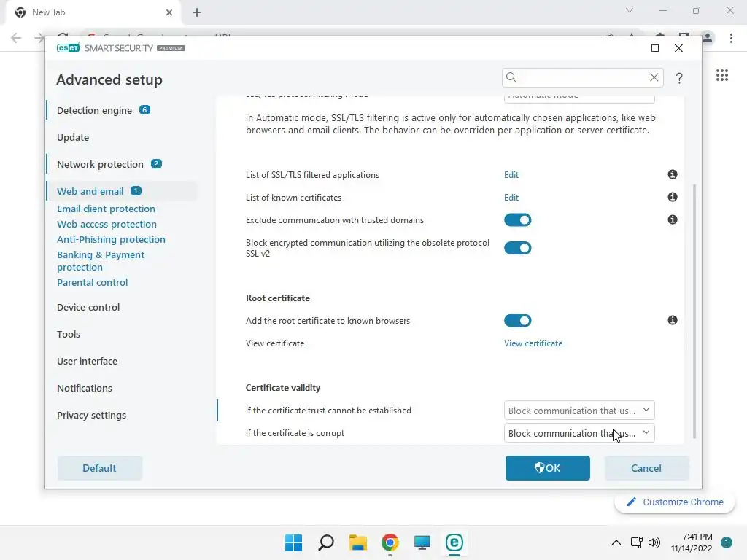The width and height of the screenshot is (747, 560).
Task: Open network status in system tray
Action: (x=636, y=542)
